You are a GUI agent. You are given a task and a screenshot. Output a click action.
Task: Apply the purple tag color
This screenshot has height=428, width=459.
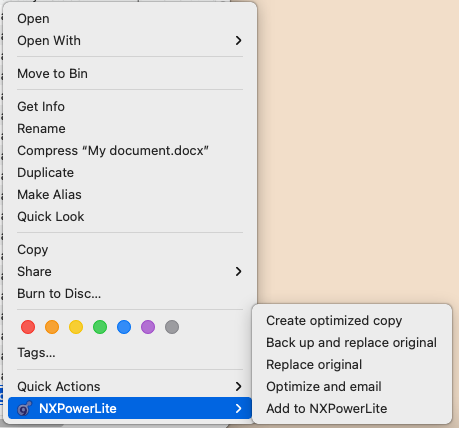pos(148,327)
